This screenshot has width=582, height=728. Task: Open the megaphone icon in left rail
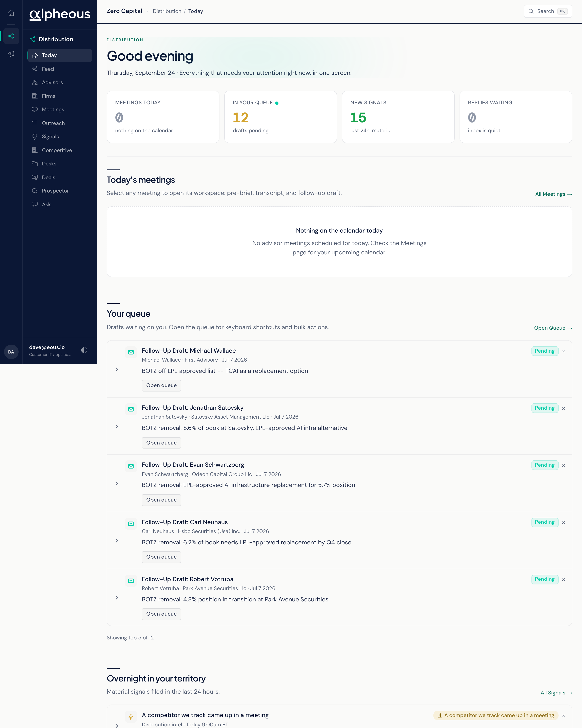point(11,54)
